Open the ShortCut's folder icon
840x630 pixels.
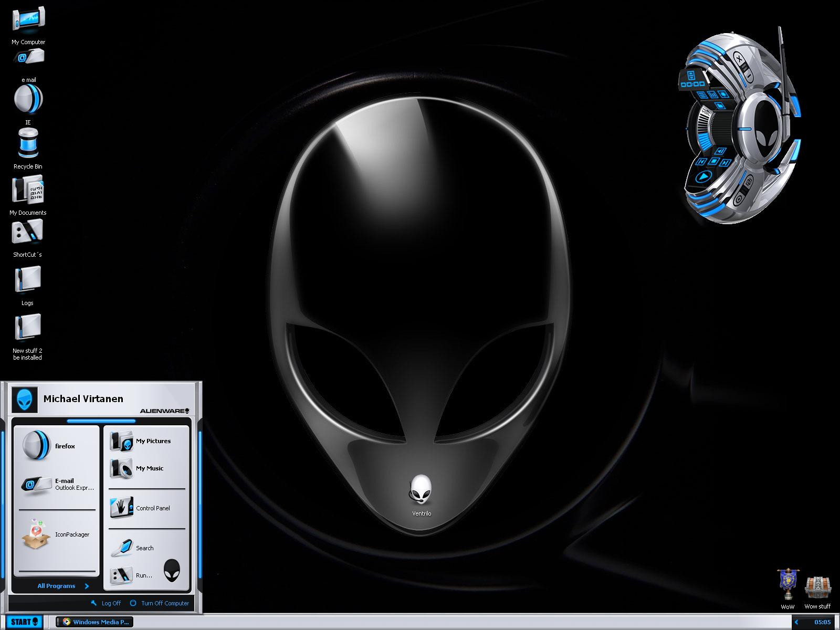(x=27, y=238)
